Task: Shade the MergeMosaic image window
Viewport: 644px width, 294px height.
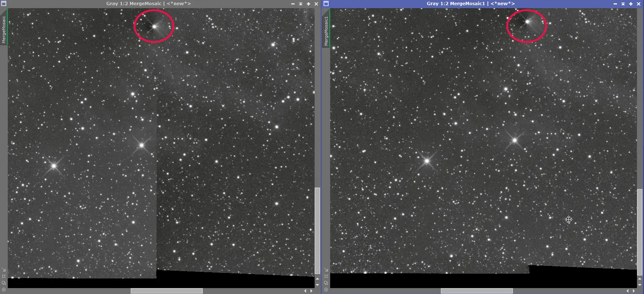Action: click(301, 4)
